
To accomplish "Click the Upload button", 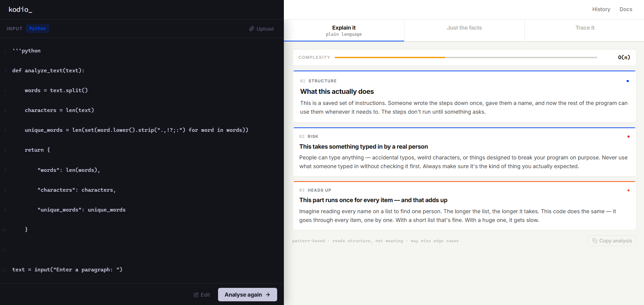I will coord(261,29).
